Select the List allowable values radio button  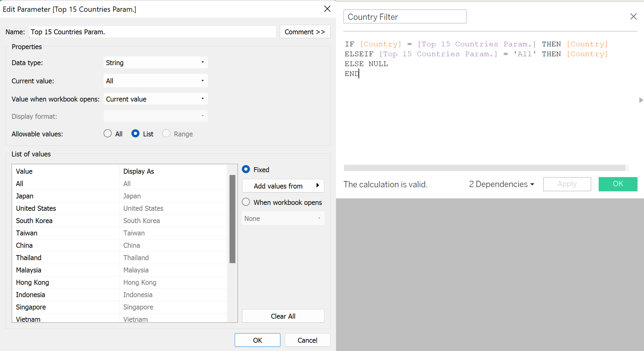pyautogui.click(x=135, y=134)
